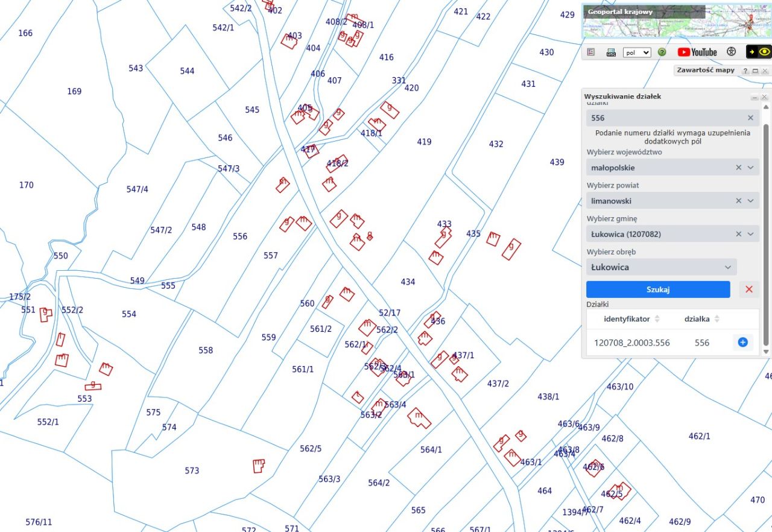Toggle high-contrast mode eye icon
This screenshot has width=772, height=532.
pos(759,52)
